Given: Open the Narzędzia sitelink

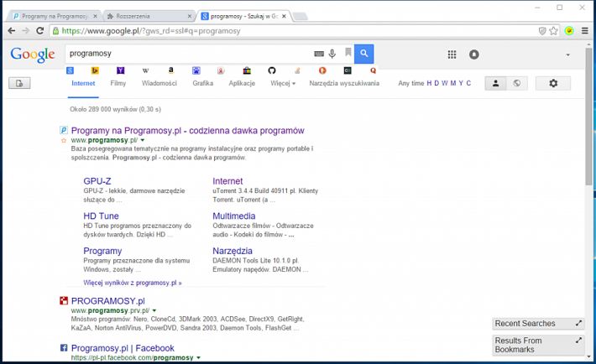Looking at the screenshot, I should click(x=233, y=251).
